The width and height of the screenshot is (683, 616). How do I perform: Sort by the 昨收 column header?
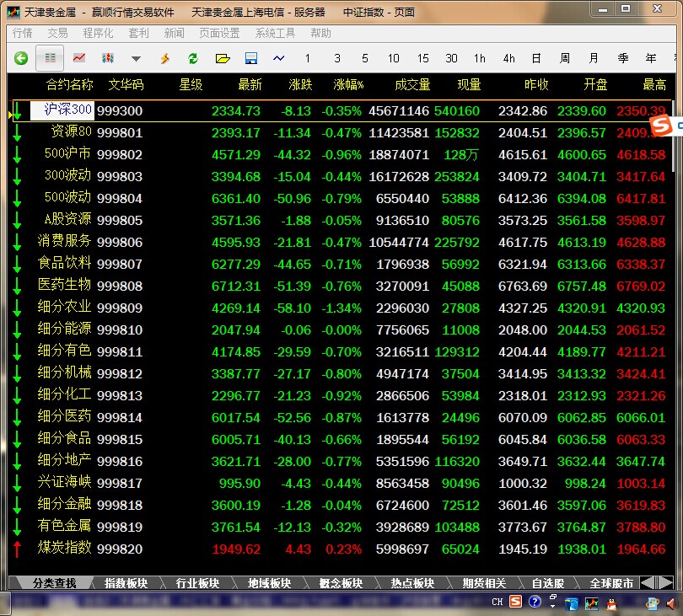click(536, 84)
